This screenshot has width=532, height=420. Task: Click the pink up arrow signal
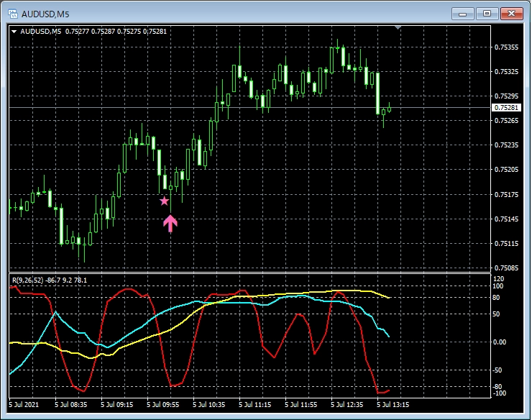[x=170, y=223]
